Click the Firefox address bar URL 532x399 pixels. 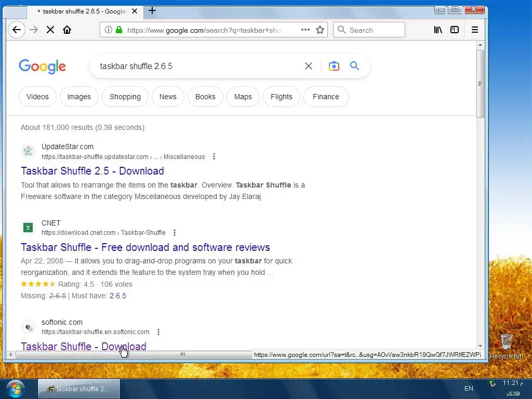click(x=204, y=30)
